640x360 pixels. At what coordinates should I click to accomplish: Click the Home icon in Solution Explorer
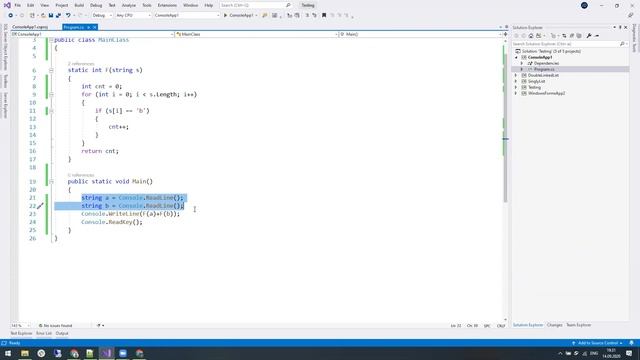click(x=531, y=36)
